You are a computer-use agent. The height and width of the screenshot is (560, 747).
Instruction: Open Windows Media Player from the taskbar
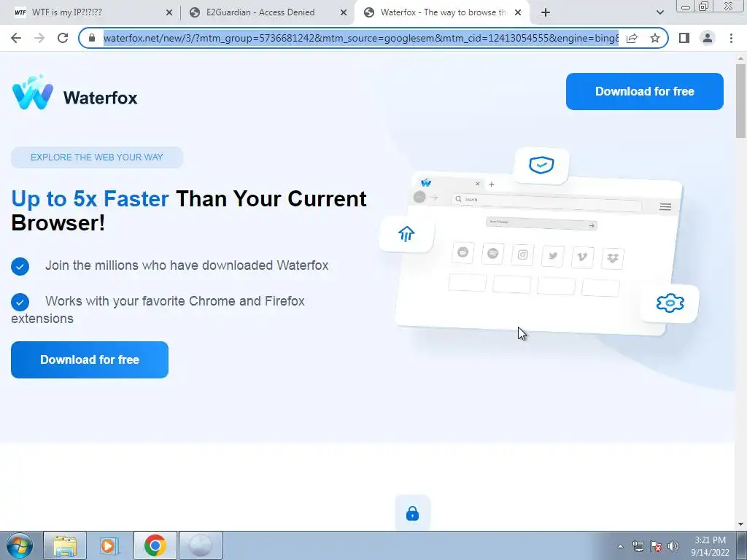tap(109, 545)
